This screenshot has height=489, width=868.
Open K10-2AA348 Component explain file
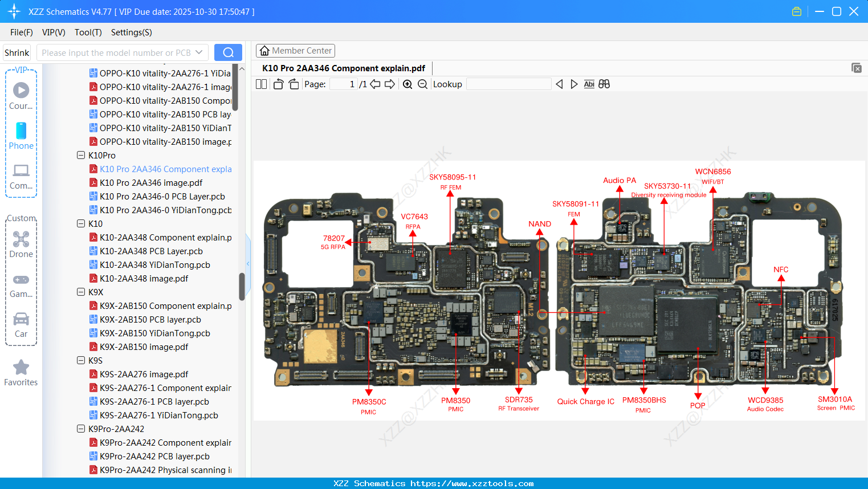[x=165, y=238]
